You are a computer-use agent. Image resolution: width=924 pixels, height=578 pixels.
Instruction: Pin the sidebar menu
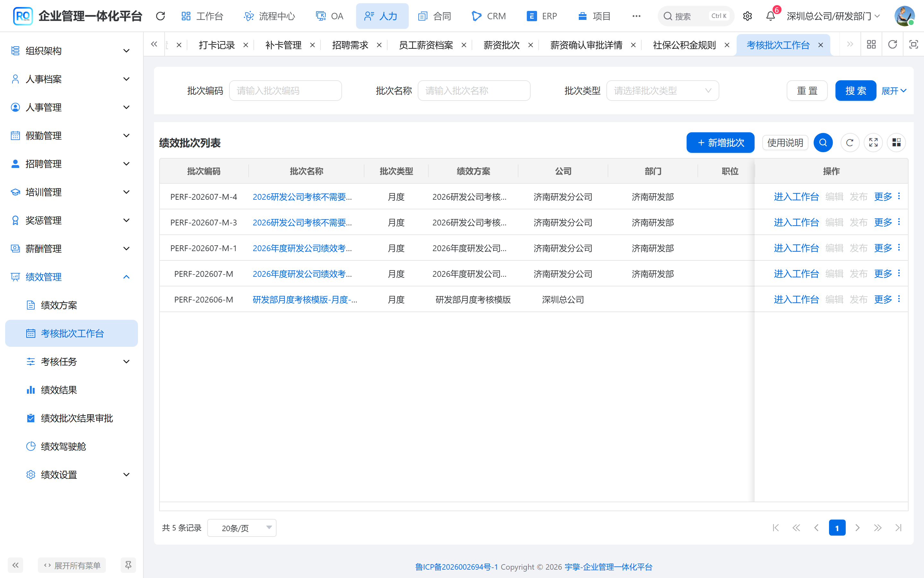pyautogui.click(x=128, y=565)
